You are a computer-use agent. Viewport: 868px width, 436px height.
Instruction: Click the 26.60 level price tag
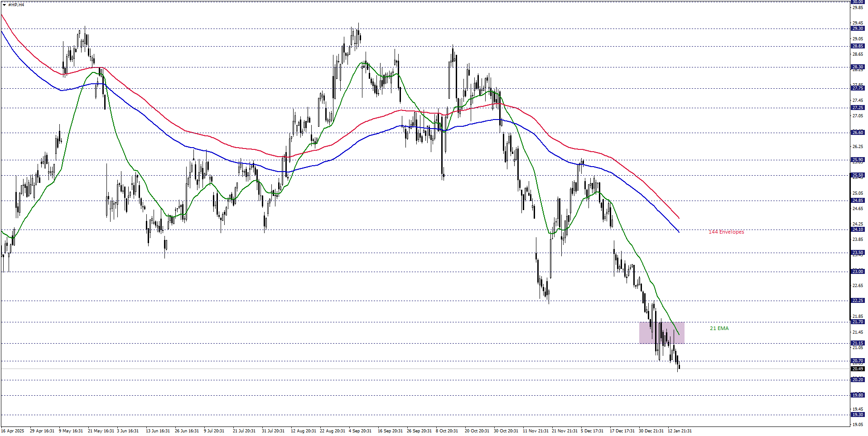click(857, 133)
